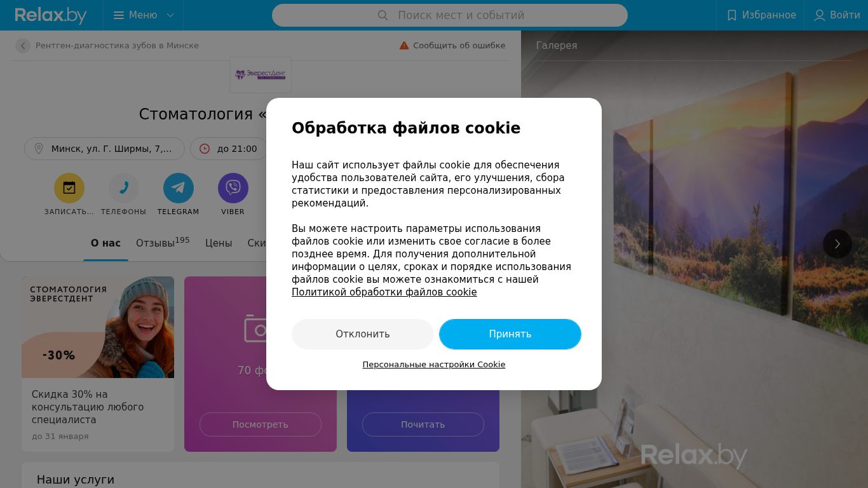Open Политикой обработки файлов cookie link
The image size is (868, 488).
click(x=384, y=292)
